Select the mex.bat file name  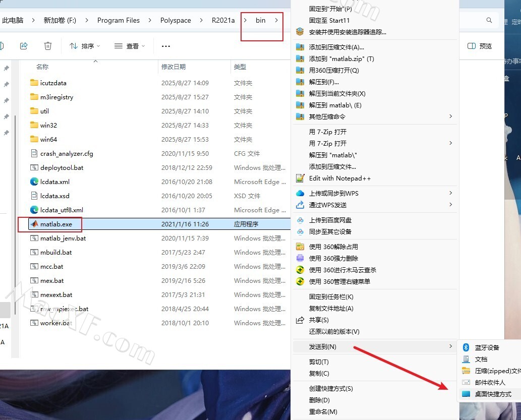click(52, 281)
